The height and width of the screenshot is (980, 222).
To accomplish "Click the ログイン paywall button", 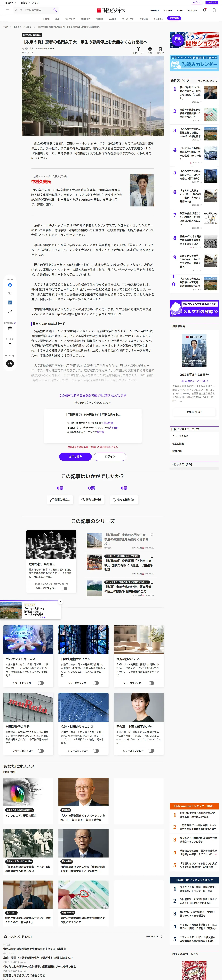I will coord(110,457).
